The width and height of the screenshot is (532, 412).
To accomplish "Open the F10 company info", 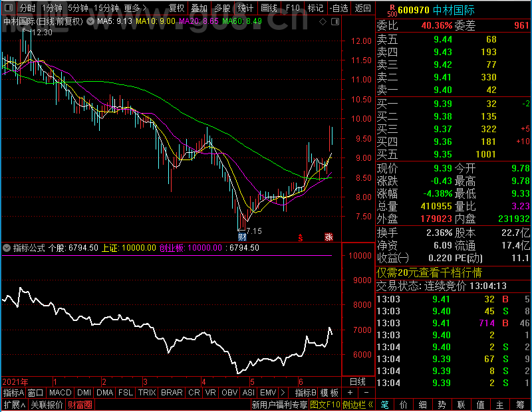I will click(293, 8).
